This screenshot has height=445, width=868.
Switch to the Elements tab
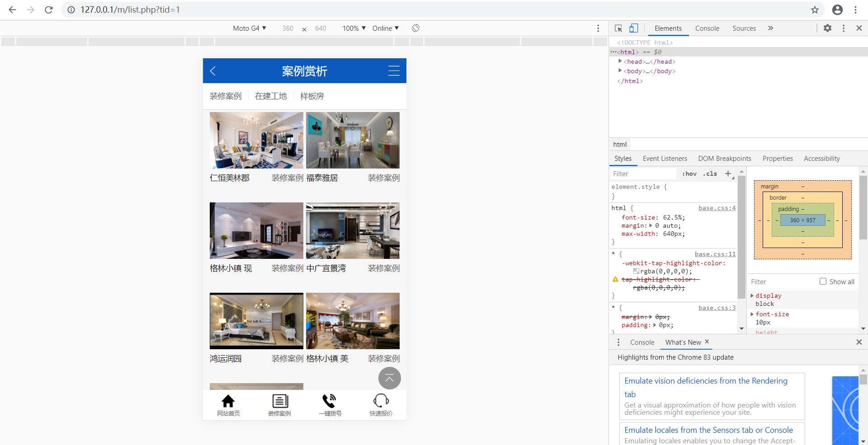668,28
